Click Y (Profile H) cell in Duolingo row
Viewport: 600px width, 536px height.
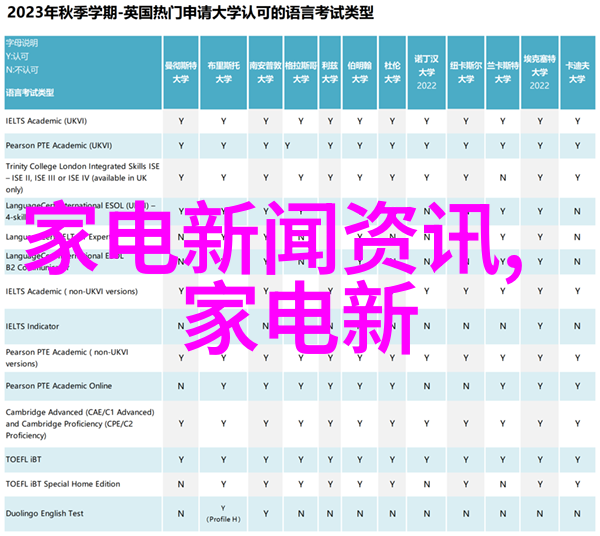(x=223, y=513)
